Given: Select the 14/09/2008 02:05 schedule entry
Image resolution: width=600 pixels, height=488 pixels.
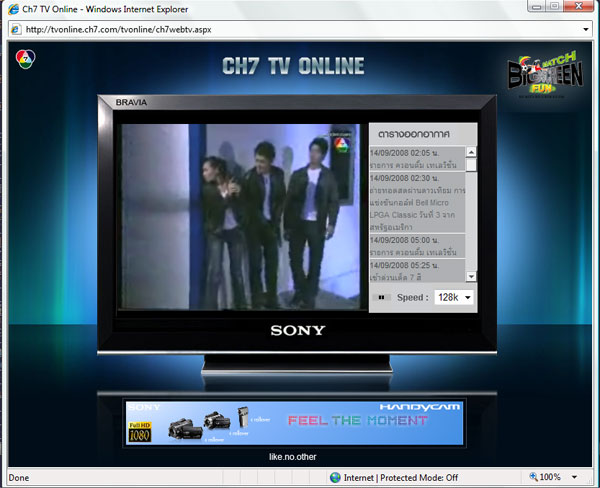Looking at the screenshot, I should tap(417, 159).
